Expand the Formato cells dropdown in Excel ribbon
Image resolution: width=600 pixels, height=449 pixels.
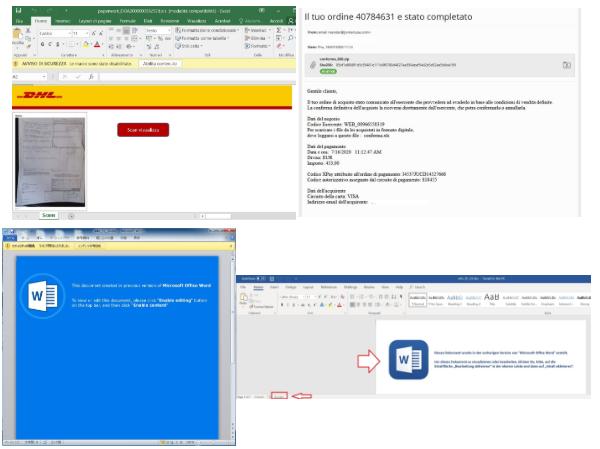[258, 46]
